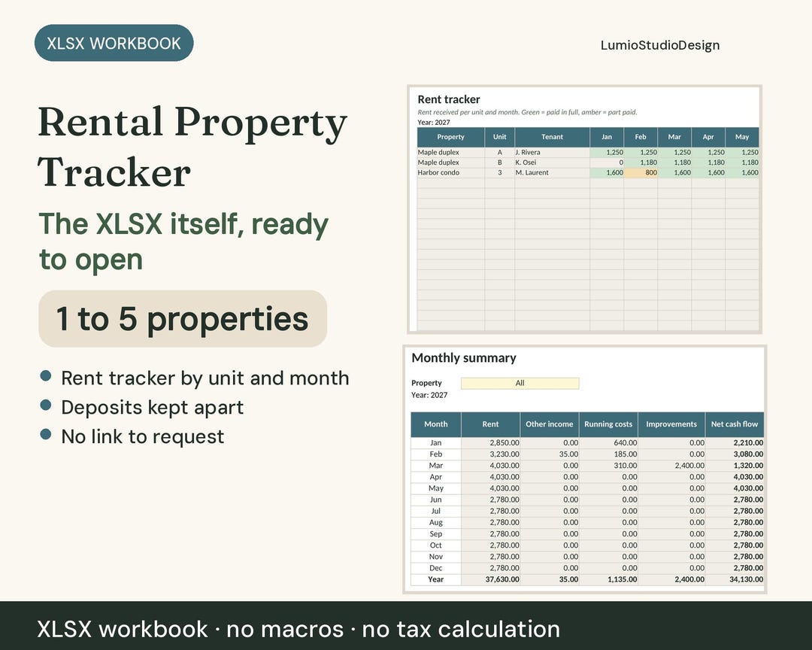Select the 'No link to request' bullet

(x=142, y=436)
